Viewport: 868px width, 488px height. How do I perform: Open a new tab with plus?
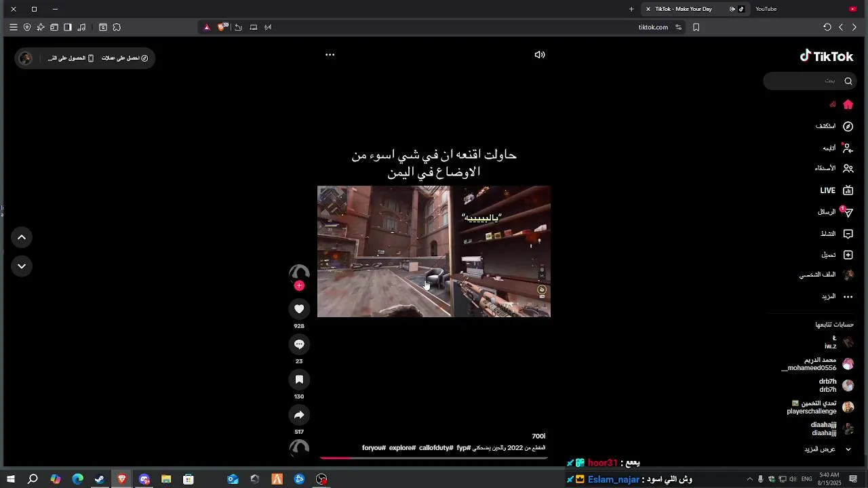631,9
